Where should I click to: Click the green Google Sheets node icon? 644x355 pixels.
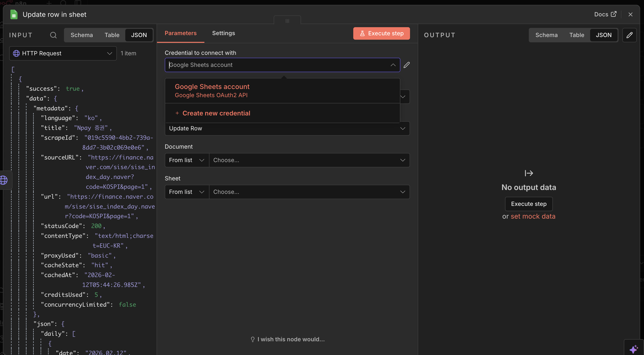point(14,14)
